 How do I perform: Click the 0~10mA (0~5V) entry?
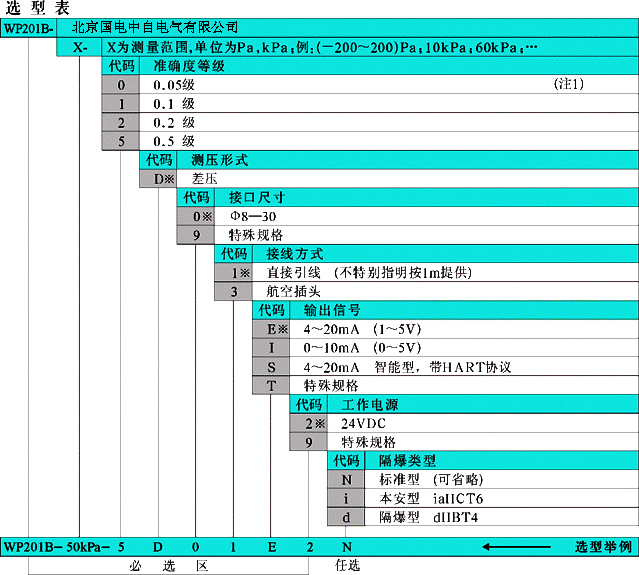[x=362, y=348]
